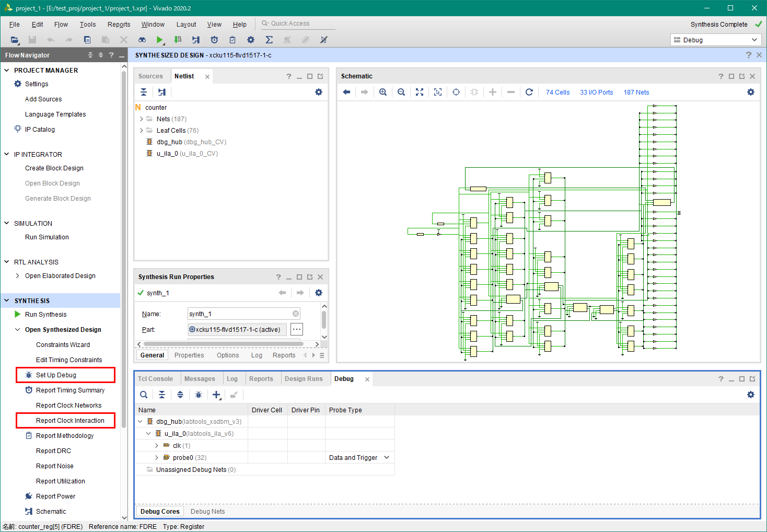
Task: Open Schematic settings gear
Action: pos(751,92)
